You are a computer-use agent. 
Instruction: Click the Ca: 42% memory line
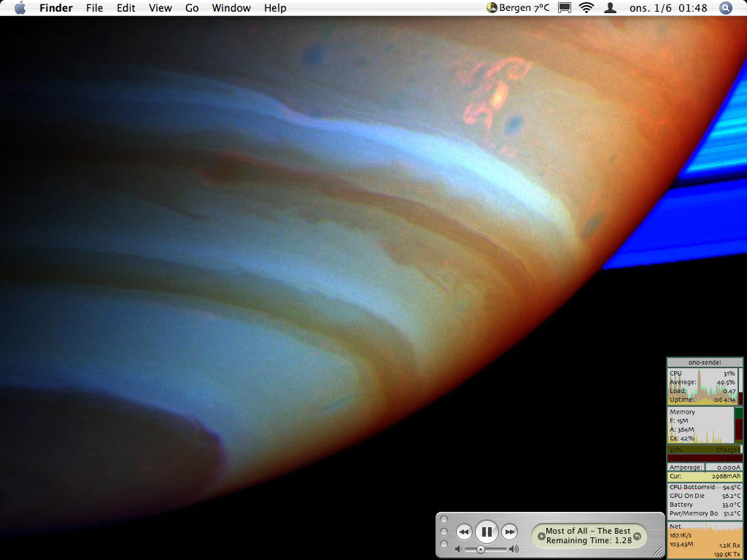(x=682, y=438)
